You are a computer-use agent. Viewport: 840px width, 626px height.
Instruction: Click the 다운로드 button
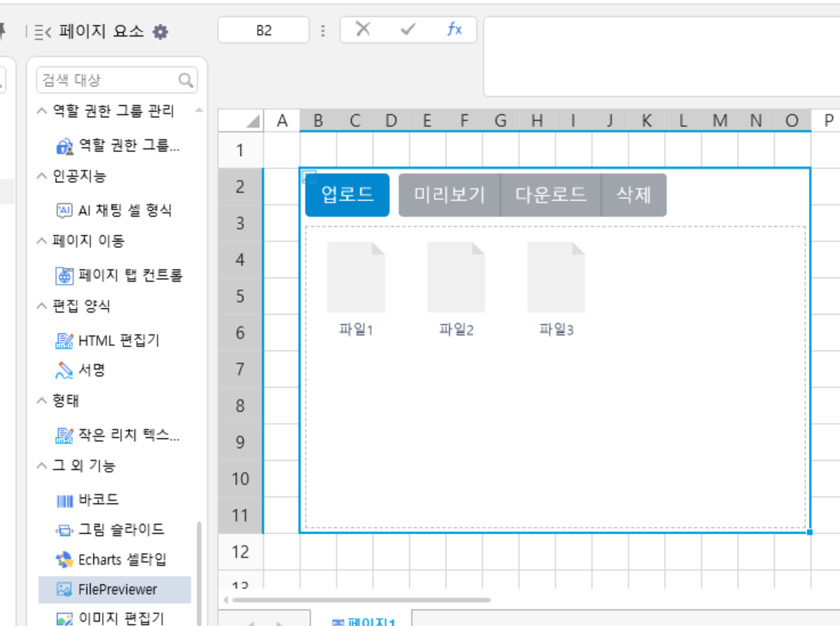click(550, 195)
